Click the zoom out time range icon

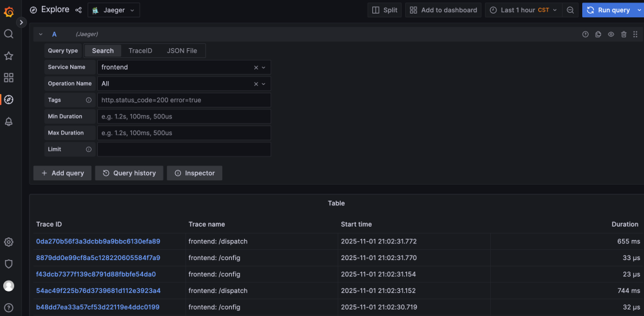coord(570,10)
